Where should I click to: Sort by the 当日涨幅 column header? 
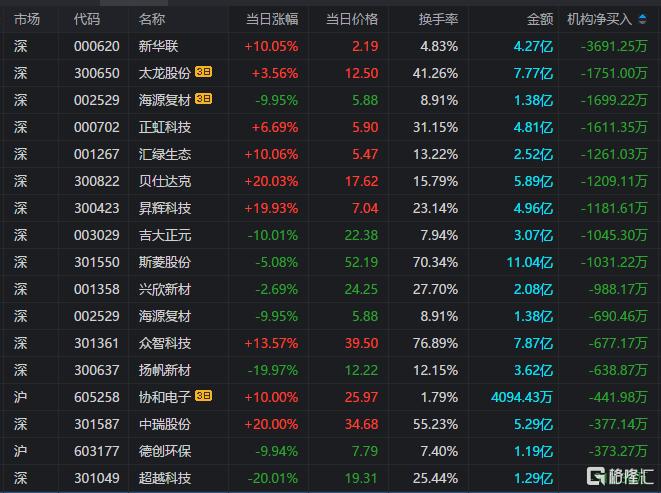(x=272, y=19)
